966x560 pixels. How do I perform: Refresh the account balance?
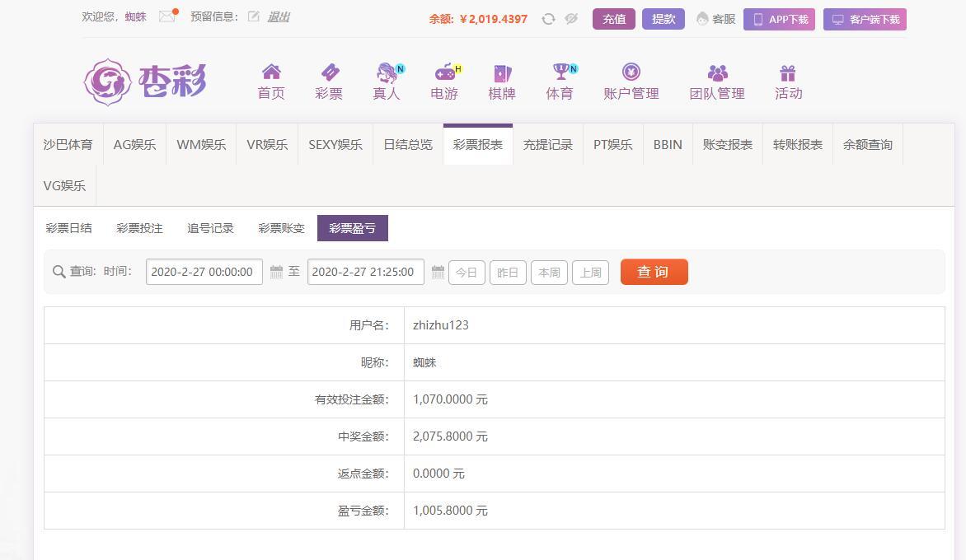(x=548, y=19)
